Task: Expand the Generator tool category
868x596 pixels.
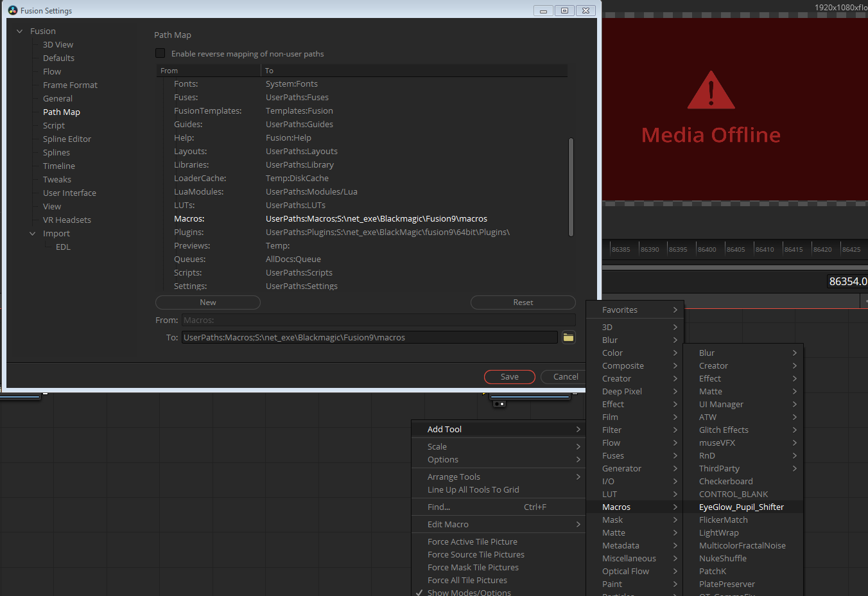Action: pos(635,468)
